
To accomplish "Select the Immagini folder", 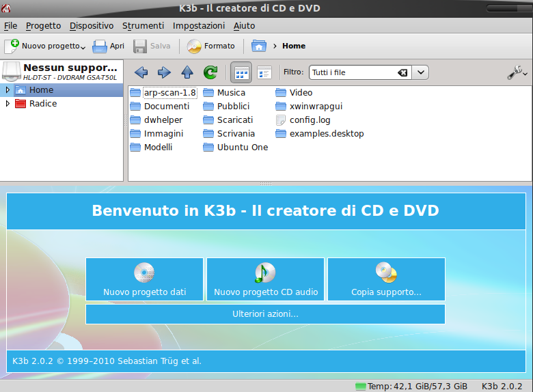I will pos(156,133).
